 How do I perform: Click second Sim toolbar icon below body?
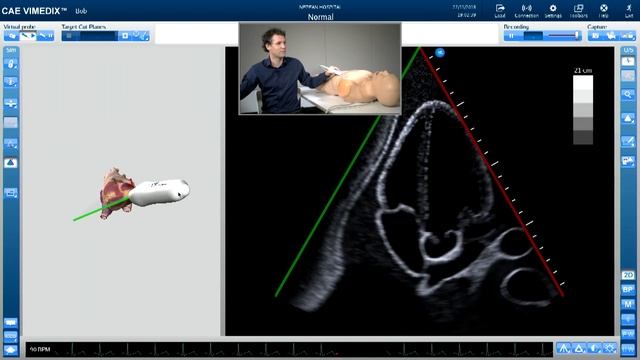point(11,82)
